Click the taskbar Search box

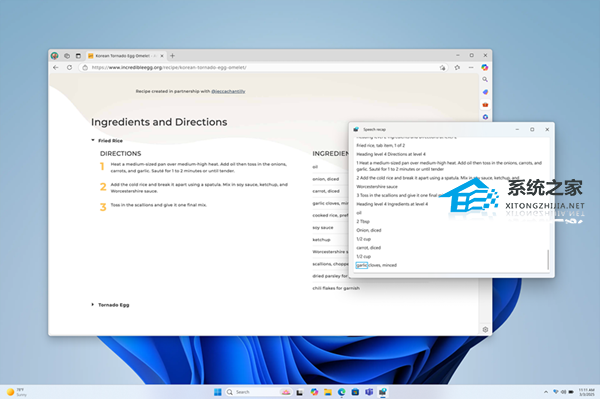point(258,392)
